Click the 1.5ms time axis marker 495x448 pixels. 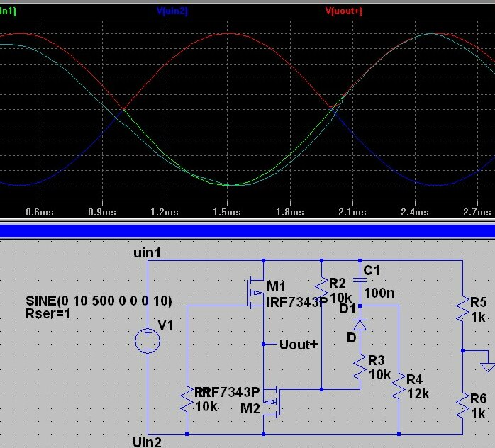[x=227, y=212]
